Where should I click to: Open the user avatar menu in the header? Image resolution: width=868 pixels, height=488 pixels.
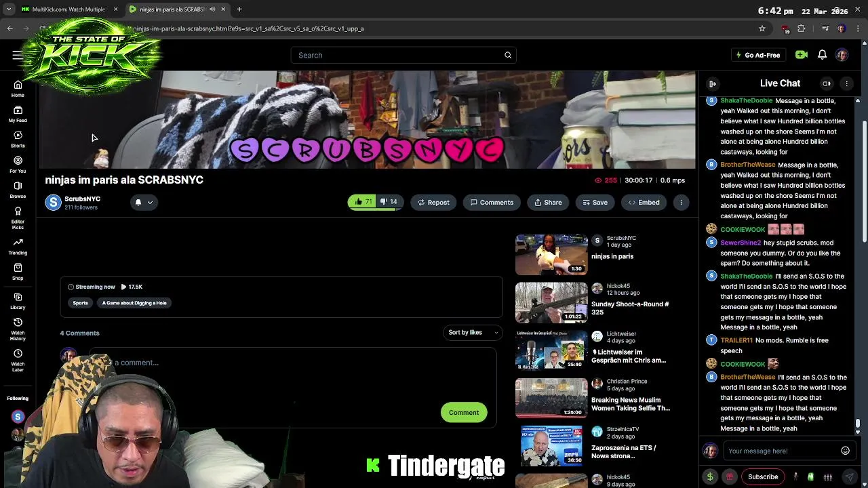pos(842,55)
